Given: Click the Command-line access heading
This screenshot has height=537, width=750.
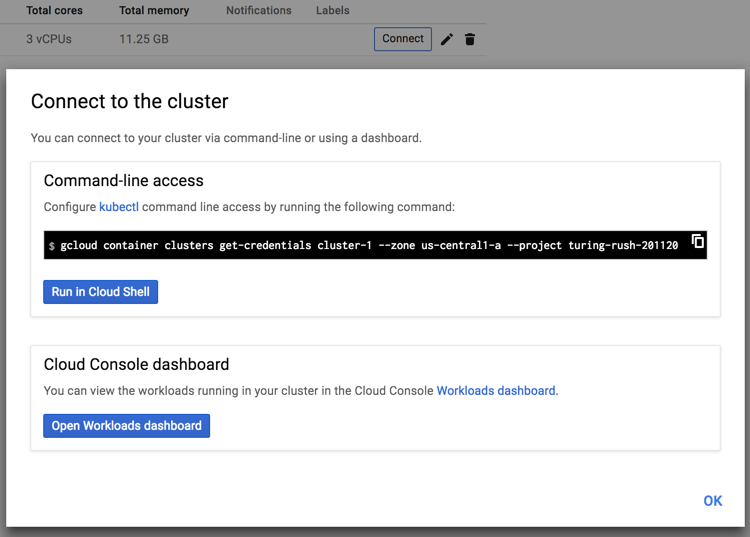Looking at the screenshot, I should (123, 181).
